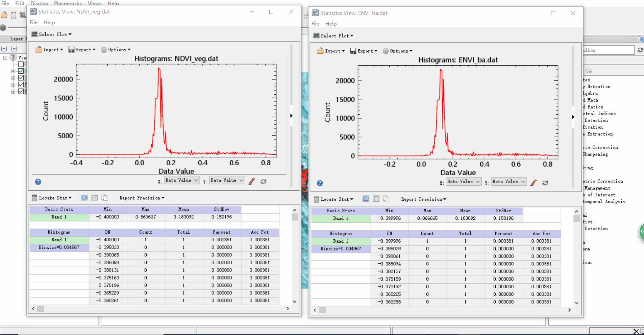Open Select Plot dropdown in ENVI_ba.dat window
This screenshot has height=335, width=644.
(333, 36)
